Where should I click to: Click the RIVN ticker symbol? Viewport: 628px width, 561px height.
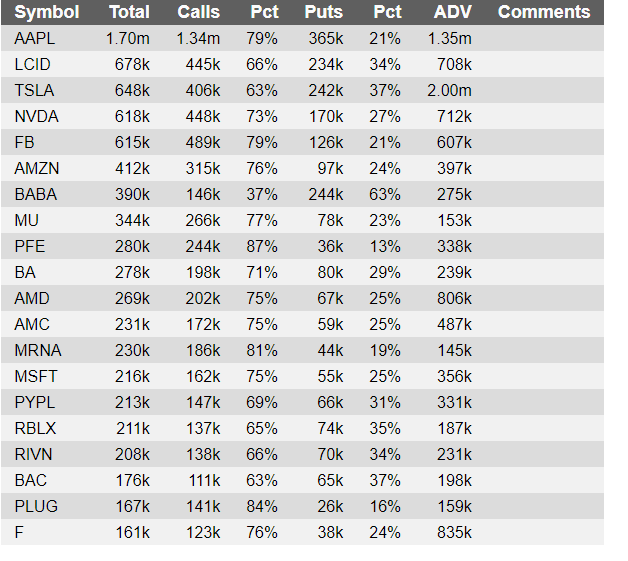click(35, 454)
